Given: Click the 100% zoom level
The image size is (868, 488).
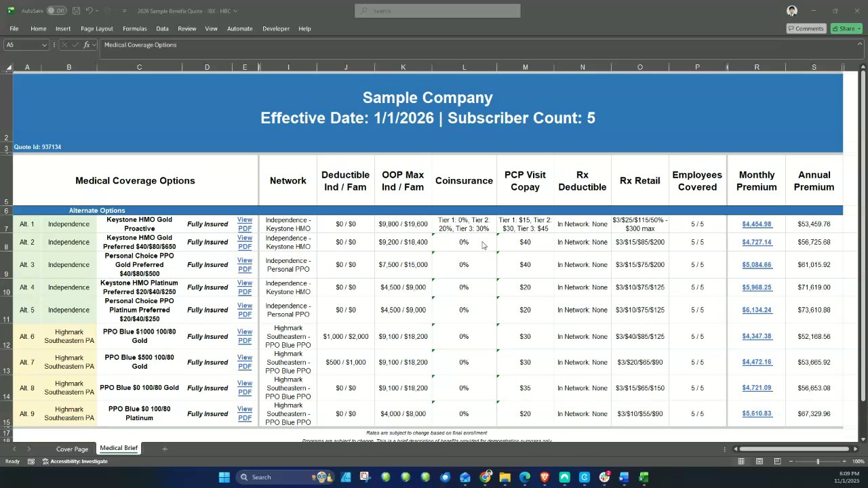Looking at the screenshot, I should (x=858, y=462).
